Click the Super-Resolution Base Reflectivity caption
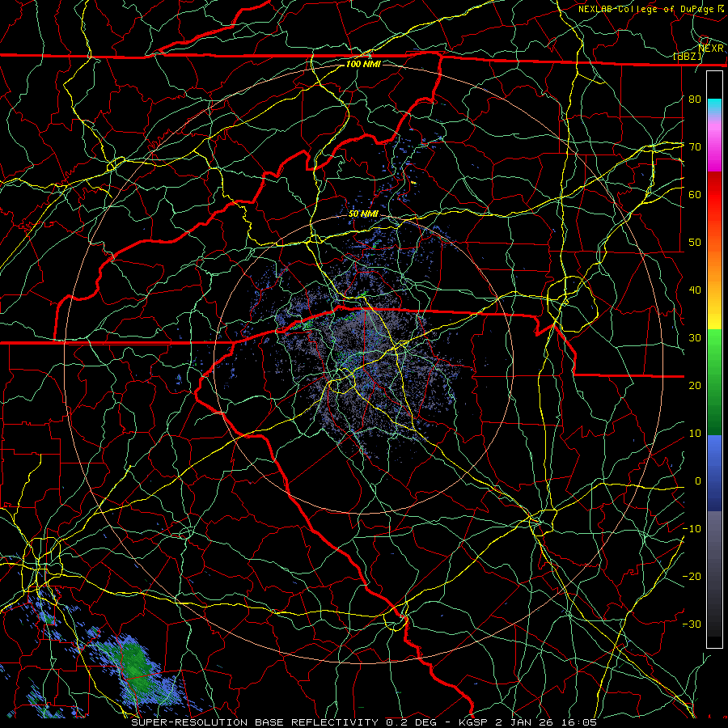Viewport: 728px width, 728px height. coord(363,722)
